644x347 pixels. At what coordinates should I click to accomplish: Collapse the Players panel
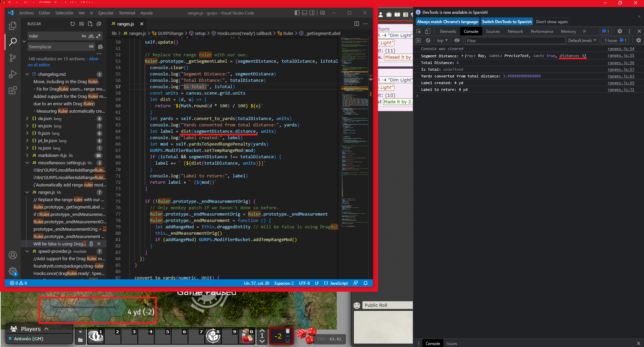(47, 329)
